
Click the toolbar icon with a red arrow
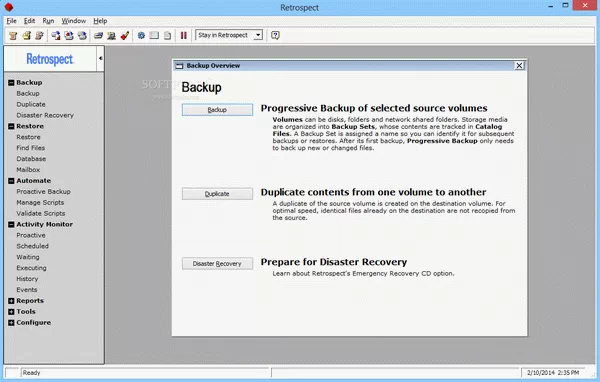[x=56, y=35]
